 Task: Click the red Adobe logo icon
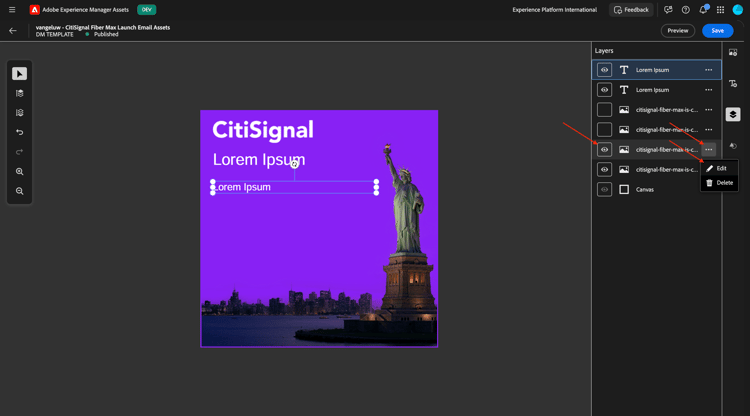tap(34, 10)
